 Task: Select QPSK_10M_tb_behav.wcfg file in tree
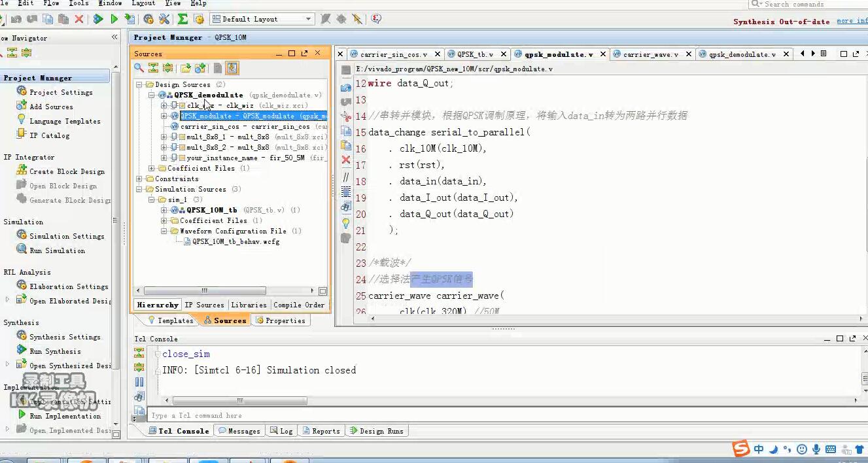tap(235, 241)
